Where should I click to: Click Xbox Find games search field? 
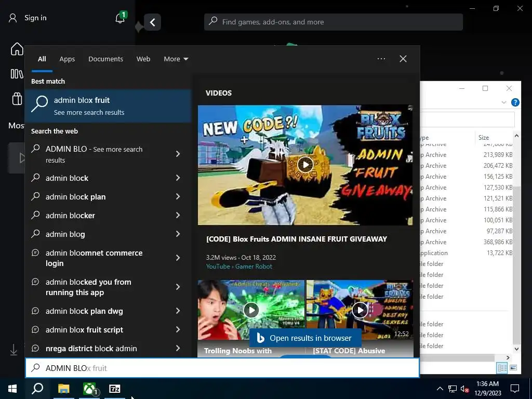click(334, 22)
